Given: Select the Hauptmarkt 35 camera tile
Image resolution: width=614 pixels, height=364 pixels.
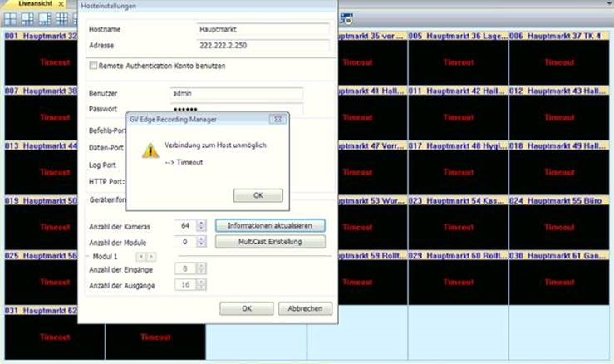Looking at the screenshot, I should (x=372, y=59).
